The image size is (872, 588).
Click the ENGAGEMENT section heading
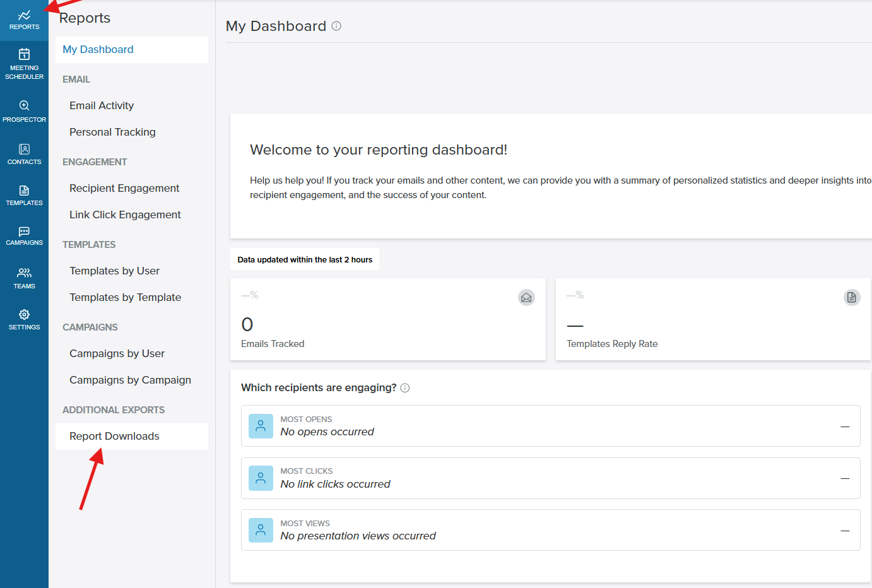point(95,162)
